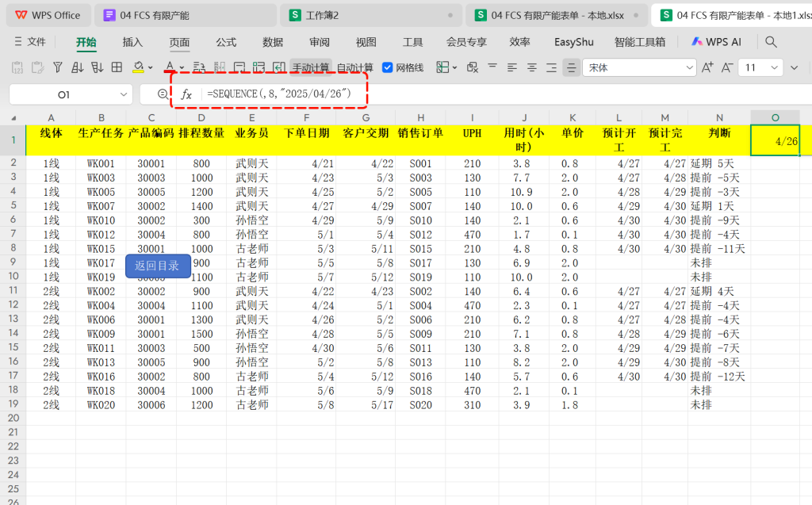The image size is (812, 505).
Task: Open the 公式 ribbon tab
Action: click(226, 42)
